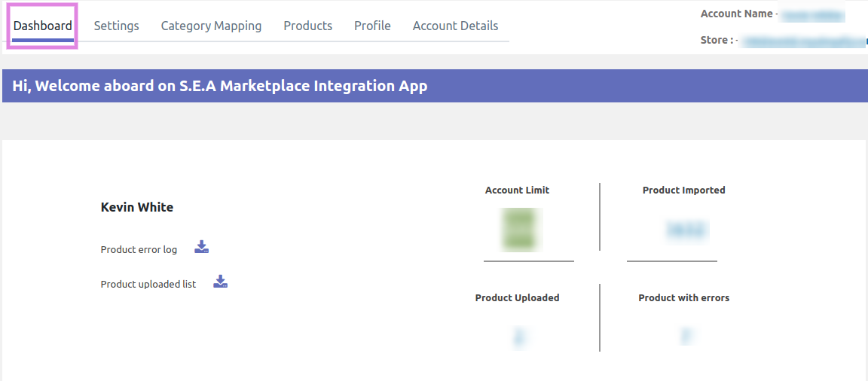Go to the Category Mapping tab
The width and height of the screenshot is (868, 381).
212,26
